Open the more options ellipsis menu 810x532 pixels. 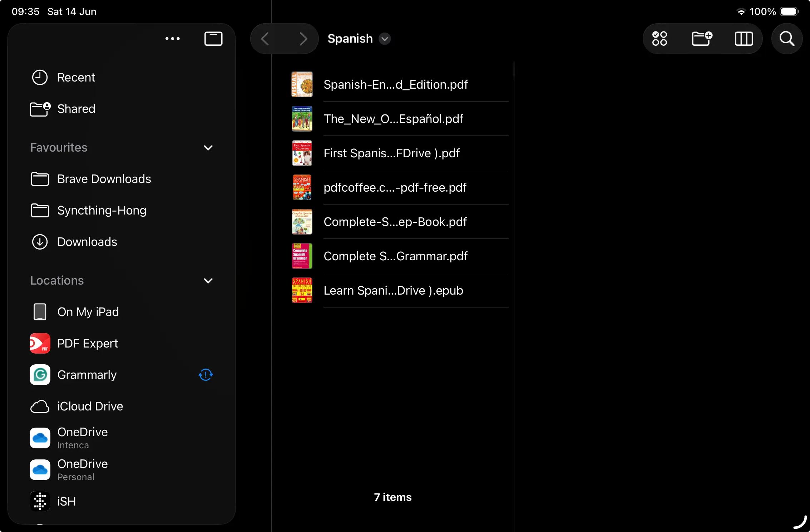pyautogui.click(x=173, y=39)
